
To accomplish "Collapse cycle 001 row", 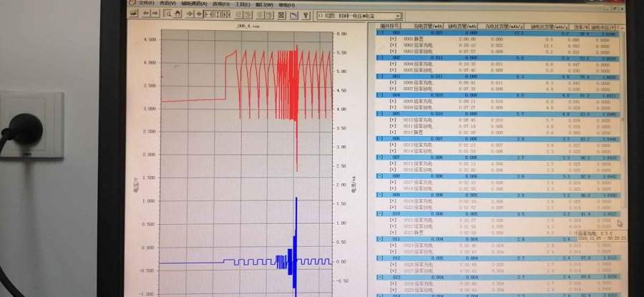I will click(x=381, y=32).
